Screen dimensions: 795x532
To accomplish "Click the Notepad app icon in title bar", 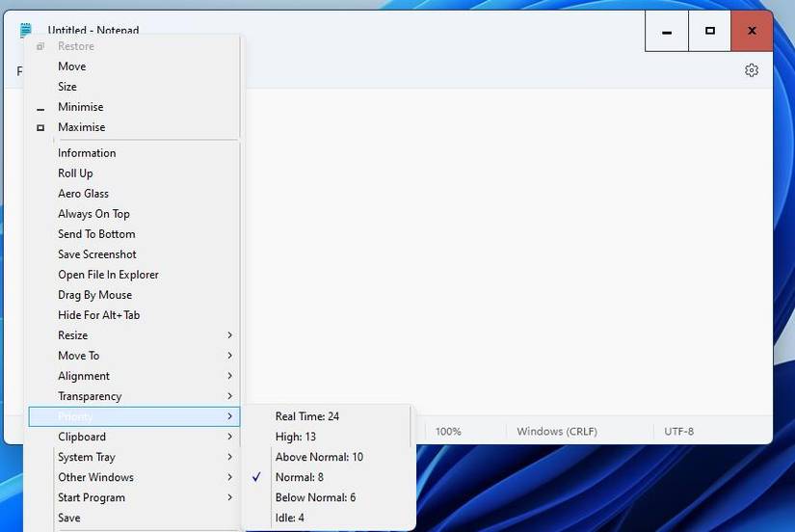I will pyautogui.click(x=25, y=30).
